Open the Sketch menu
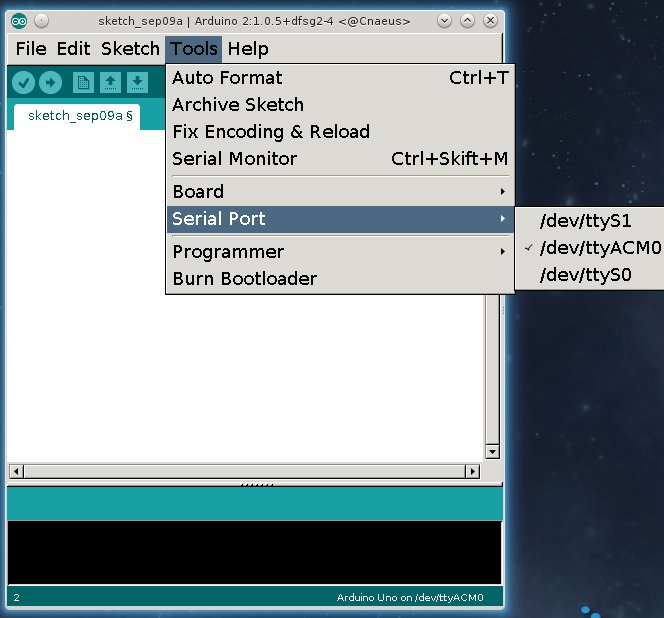This screenshot has width=664, height=618. [130, 49]
